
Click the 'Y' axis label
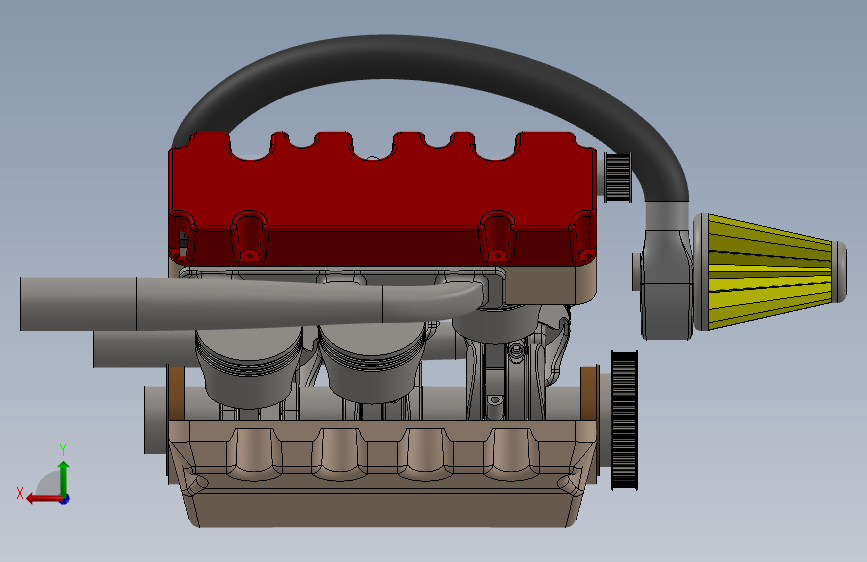[63, 449]
